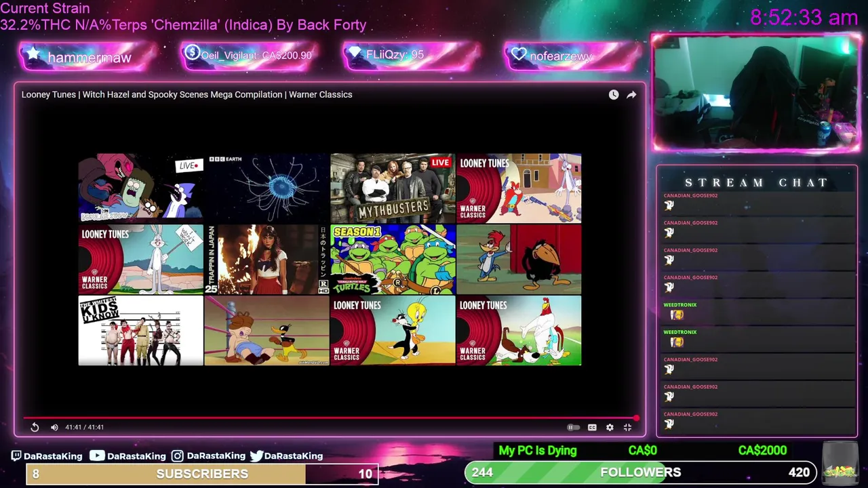Click the hammermaw latest follower label
The width and height of the screenshot is (868, 488).
point(90,58)
